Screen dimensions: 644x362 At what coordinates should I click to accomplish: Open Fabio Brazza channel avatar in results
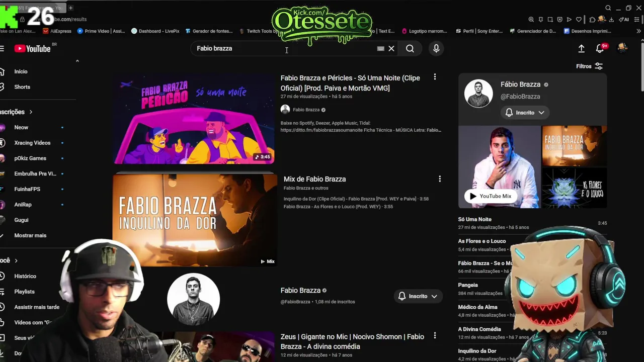point(193,299)
